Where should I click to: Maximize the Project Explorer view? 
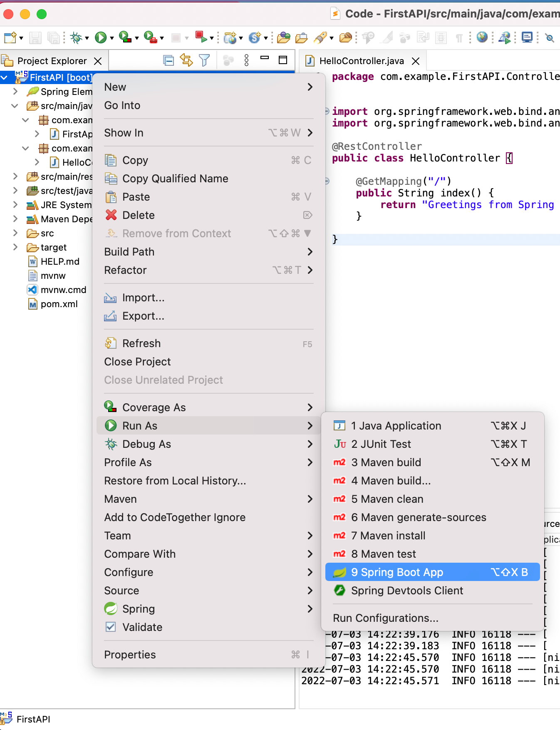pos(283,60)
